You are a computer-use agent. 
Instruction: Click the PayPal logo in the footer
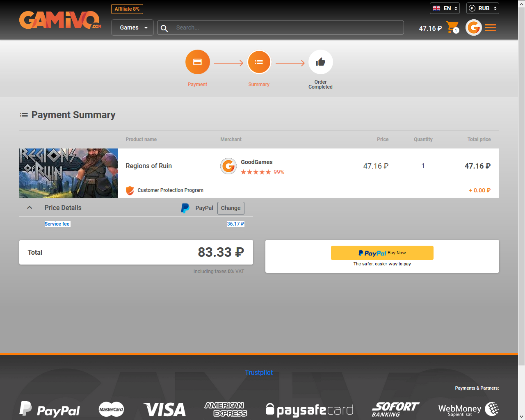[50, 409]
